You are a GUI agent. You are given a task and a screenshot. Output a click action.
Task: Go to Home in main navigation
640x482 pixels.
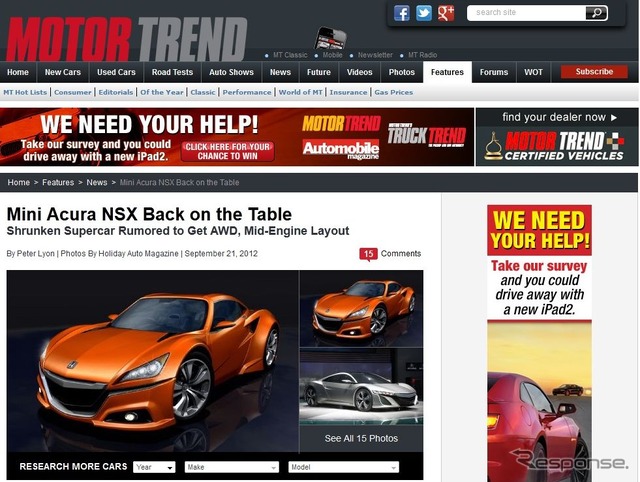[18, 72]
